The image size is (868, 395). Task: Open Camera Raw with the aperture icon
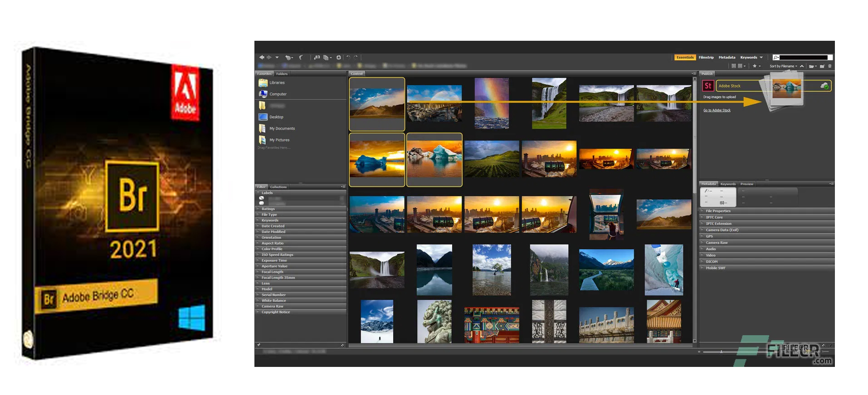(x=338, y=58)
